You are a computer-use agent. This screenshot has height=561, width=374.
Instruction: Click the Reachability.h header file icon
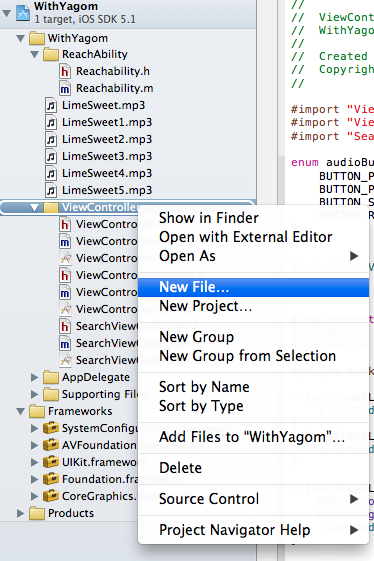(x=65, y=72)
